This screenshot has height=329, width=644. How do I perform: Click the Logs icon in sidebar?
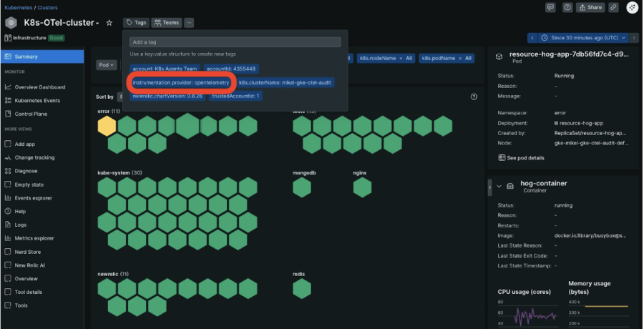[8, 225]
